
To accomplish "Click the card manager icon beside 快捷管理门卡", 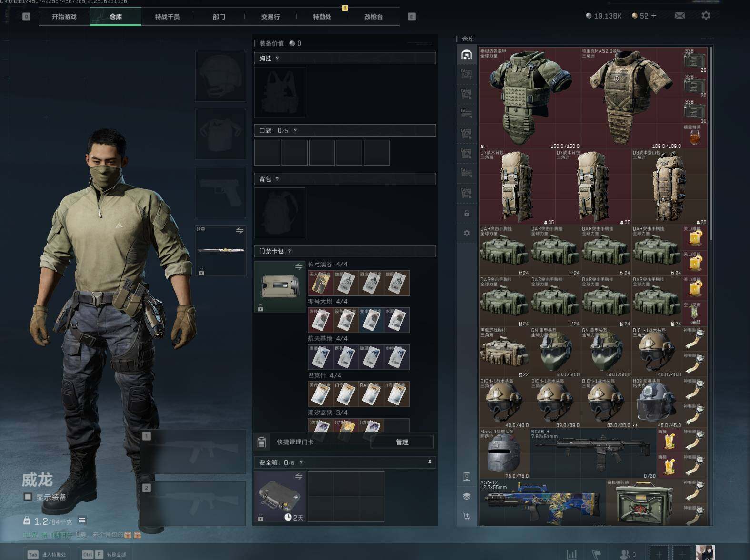I will click(261, 442).
